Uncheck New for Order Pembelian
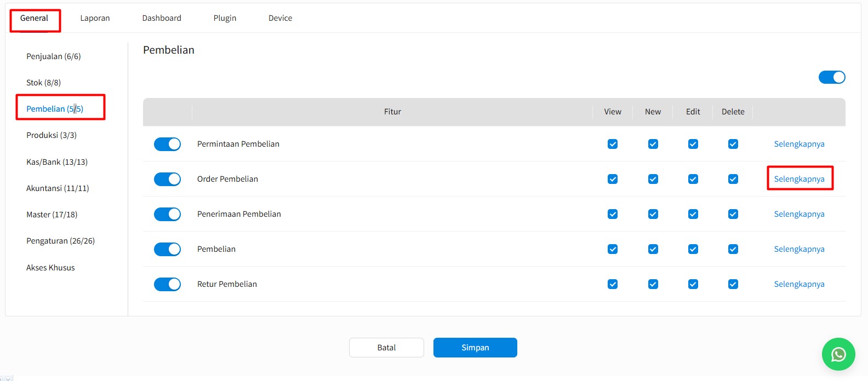 pos(653,179)
